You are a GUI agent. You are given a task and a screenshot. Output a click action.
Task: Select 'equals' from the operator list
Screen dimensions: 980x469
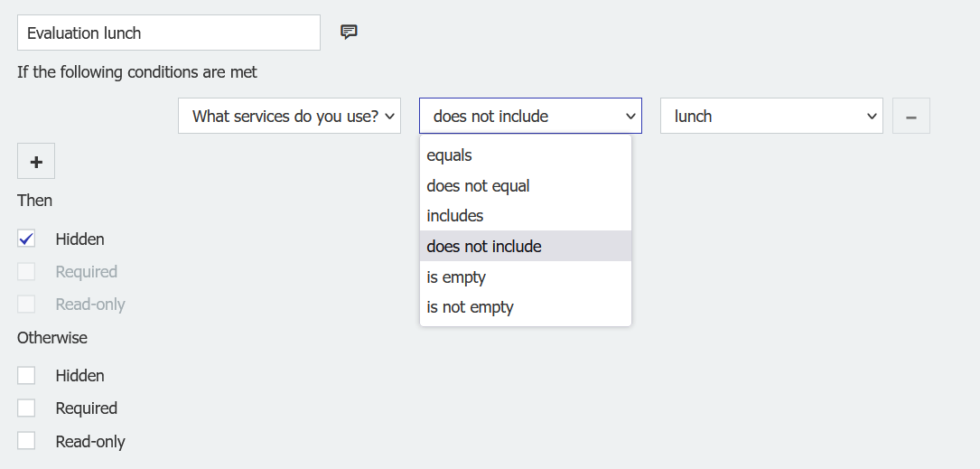450,155
